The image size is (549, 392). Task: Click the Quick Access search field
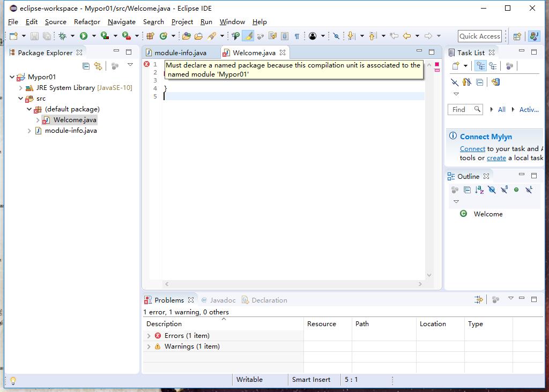(x=479, y=36)
